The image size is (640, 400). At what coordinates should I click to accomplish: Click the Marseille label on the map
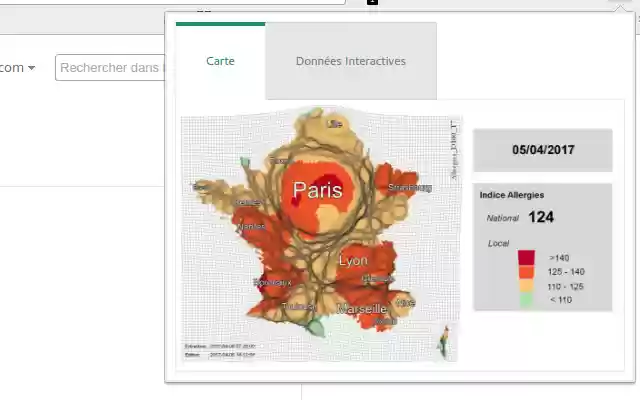point(362,309)
